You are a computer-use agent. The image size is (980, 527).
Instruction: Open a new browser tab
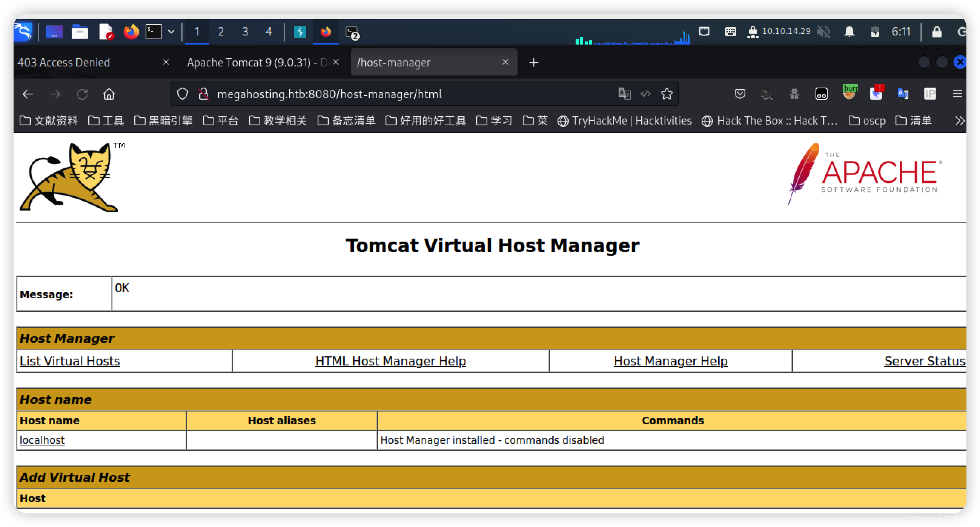pos(533,62)
